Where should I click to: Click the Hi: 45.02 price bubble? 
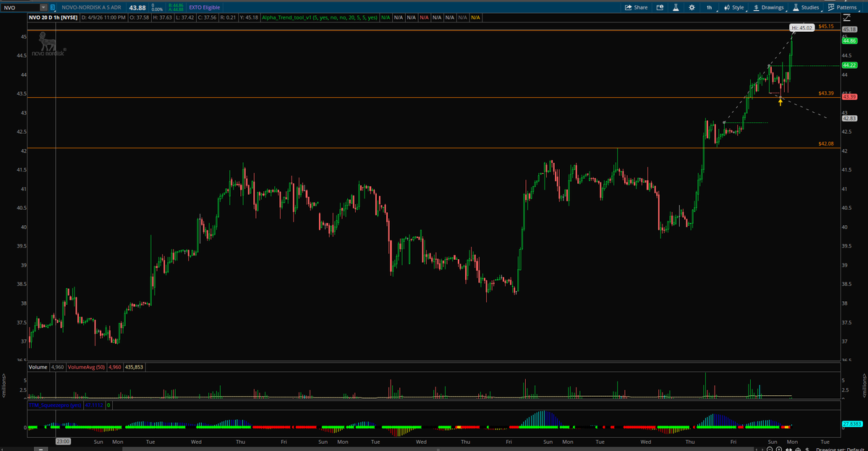[801, 27]
